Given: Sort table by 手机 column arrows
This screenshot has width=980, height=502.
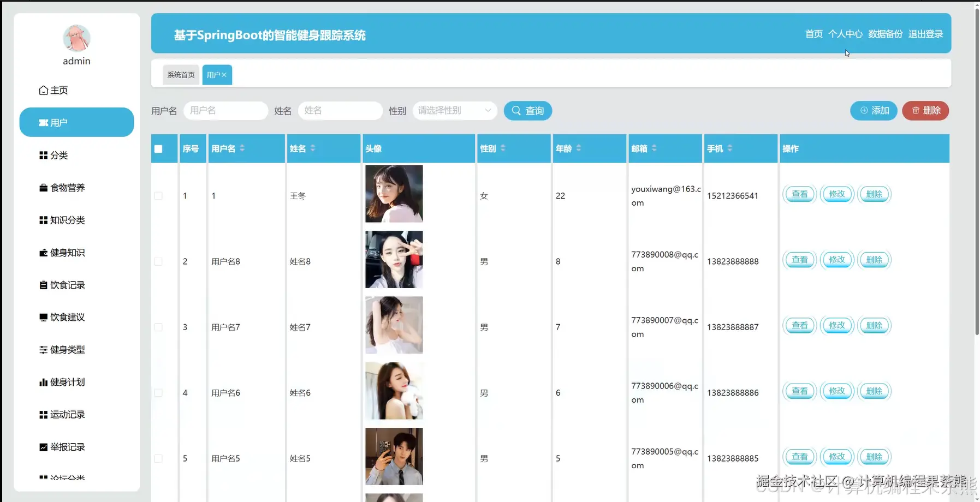Looking at the screenshot, I should tap(730, 148).
